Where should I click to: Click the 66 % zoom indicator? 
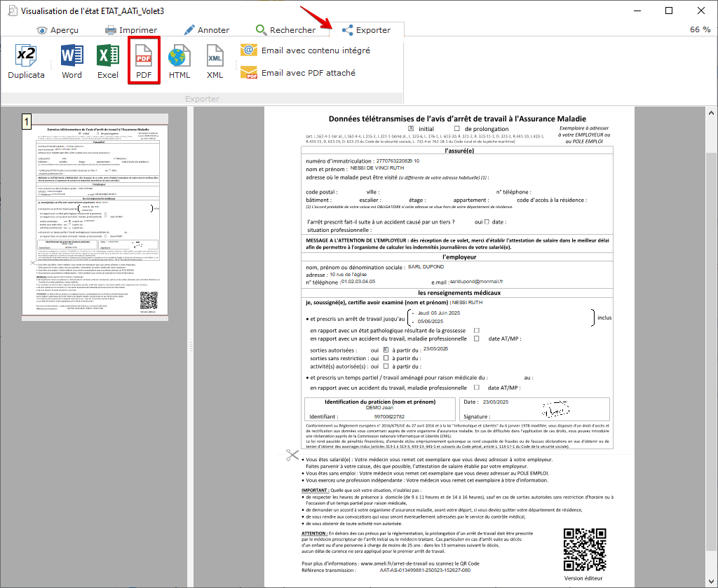click(700, 29)
